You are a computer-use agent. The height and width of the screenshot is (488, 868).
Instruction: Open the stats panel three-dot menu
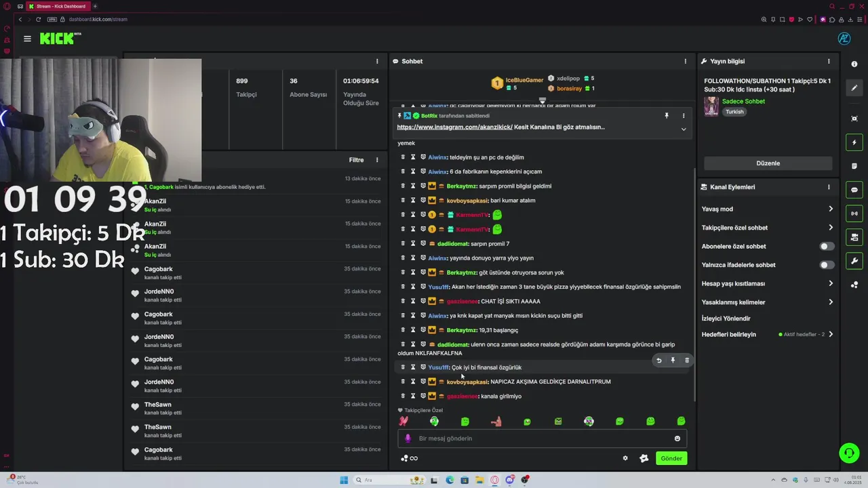(x=377, y=61)
